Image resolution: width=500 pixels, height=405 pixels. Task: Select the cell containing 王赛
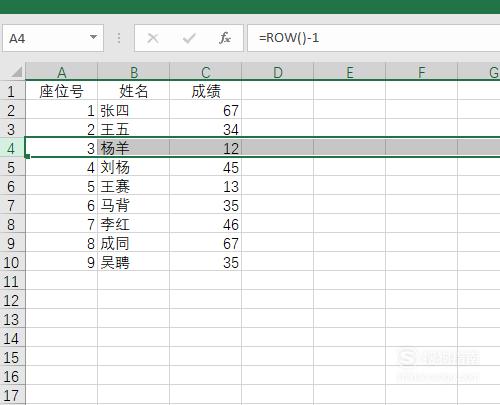click(134, 186)
